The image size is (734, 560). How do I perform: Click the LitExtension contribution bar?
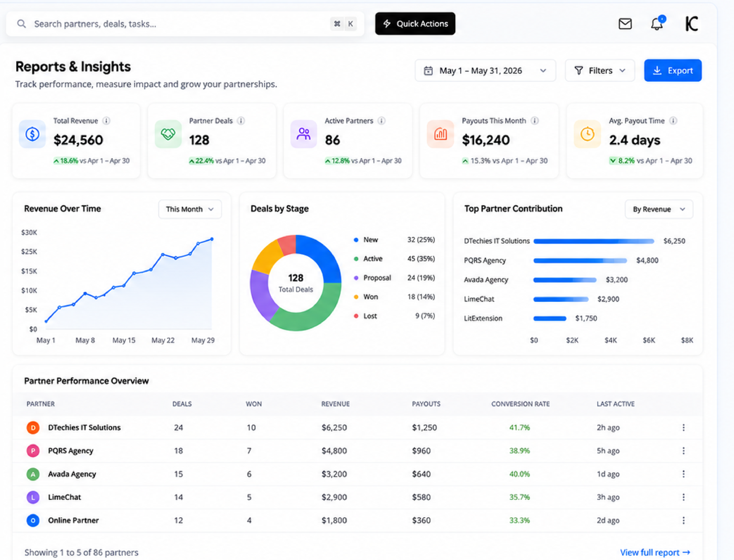(x=550, y=318)
